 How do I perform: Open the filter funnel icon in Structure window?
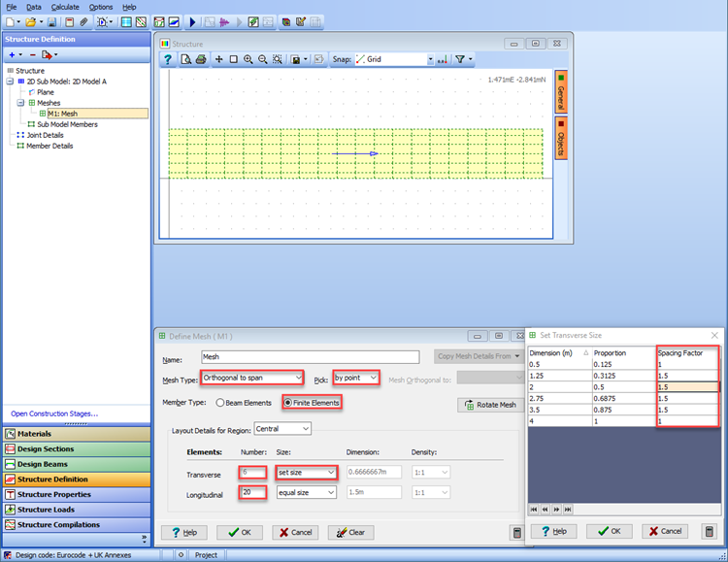(460, 59)
